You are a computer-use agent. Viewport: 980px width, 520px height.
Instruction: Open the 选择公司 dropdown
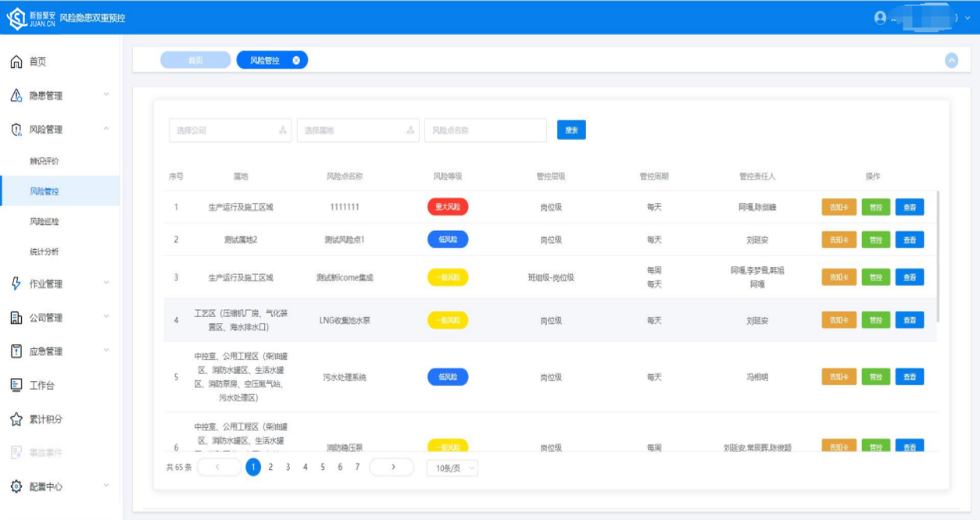pos(230,130)
